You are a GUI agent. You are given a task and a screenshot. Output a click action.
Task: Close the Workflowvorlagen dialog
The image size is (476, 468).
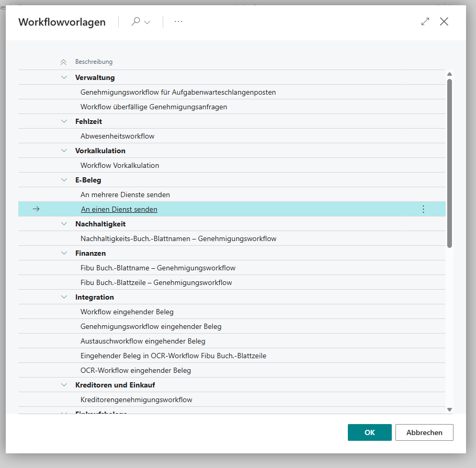[444, 21]
